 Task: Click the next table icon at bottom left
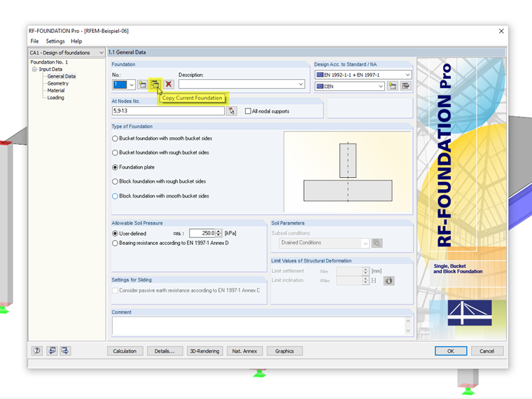tap(65, 351)
